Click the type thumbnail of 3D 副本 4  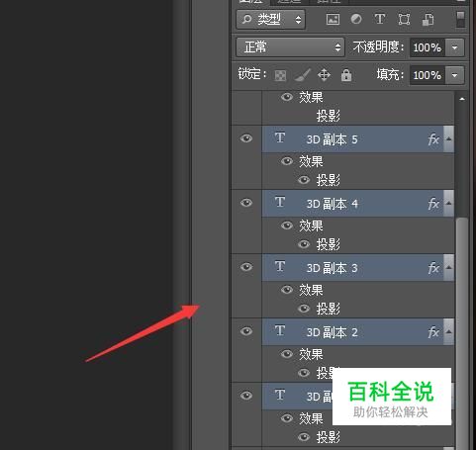click(x=280, y=202)
